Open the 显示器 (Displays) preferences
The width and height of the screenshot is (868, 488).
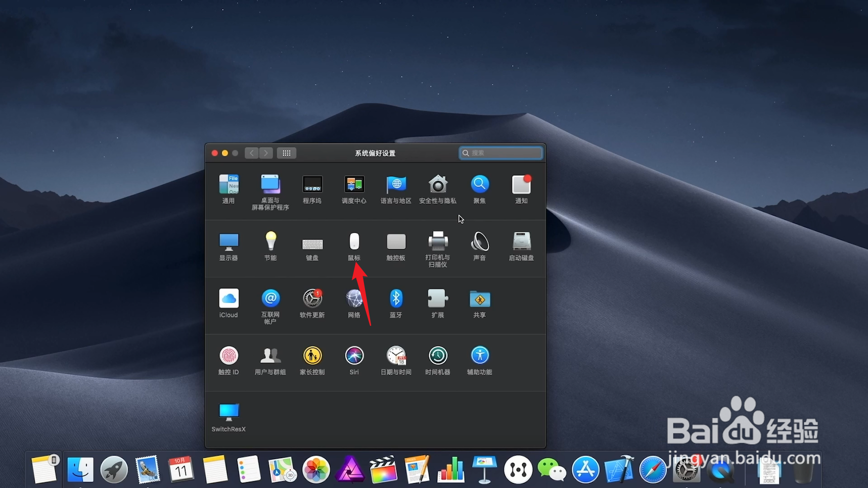[229, 246]
